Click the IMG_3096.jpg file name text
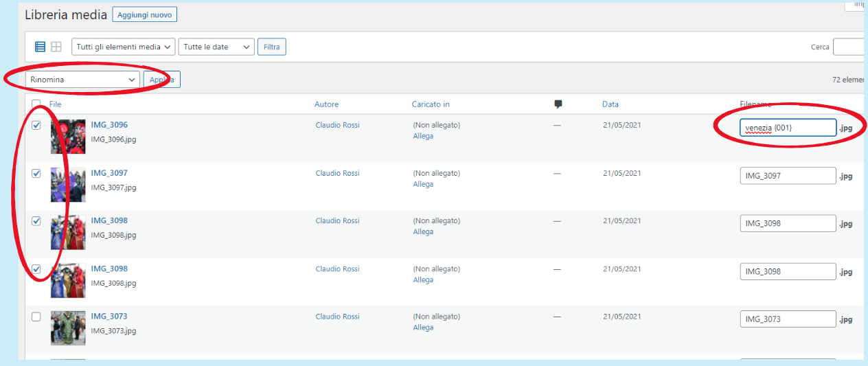 pos(113,139)
